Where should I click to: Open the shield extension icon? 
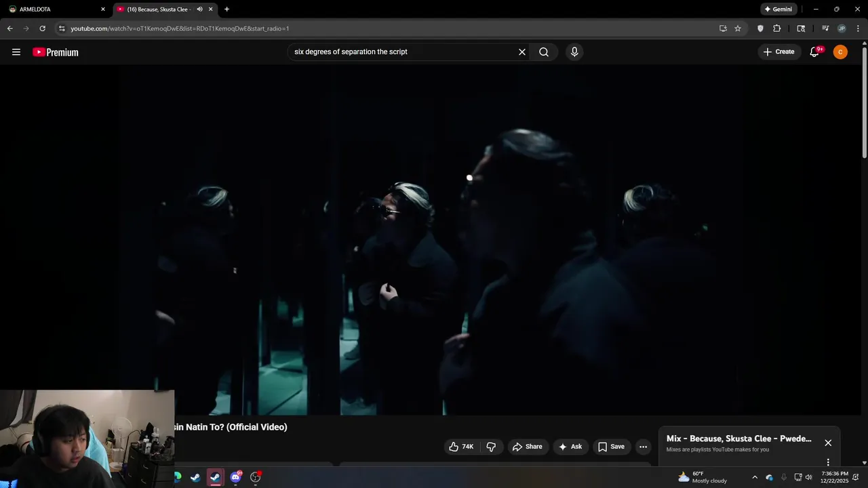pyautogui.click(x=760, y=28)
